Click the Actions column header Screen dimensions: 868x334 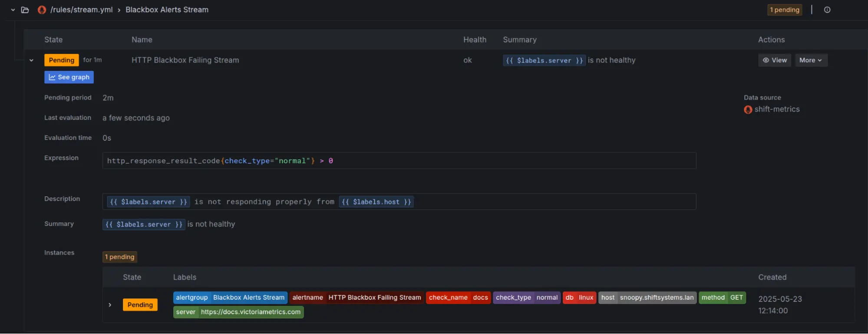(771, 40)
